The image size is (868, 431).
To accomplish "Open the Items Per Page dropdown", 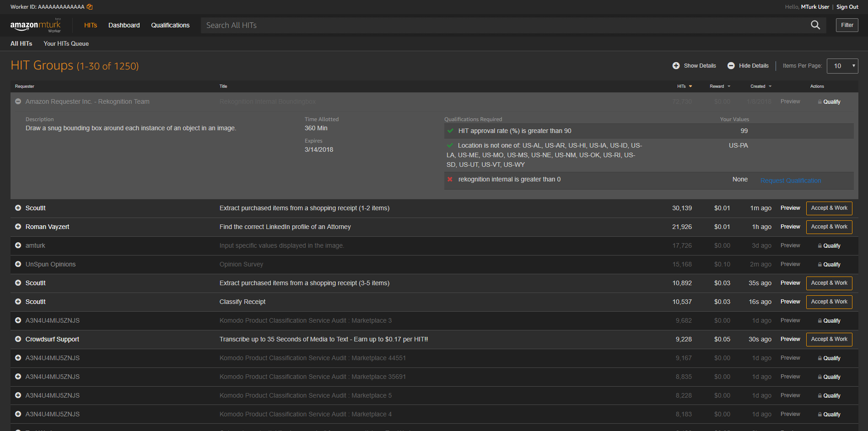I will [842, 65].
